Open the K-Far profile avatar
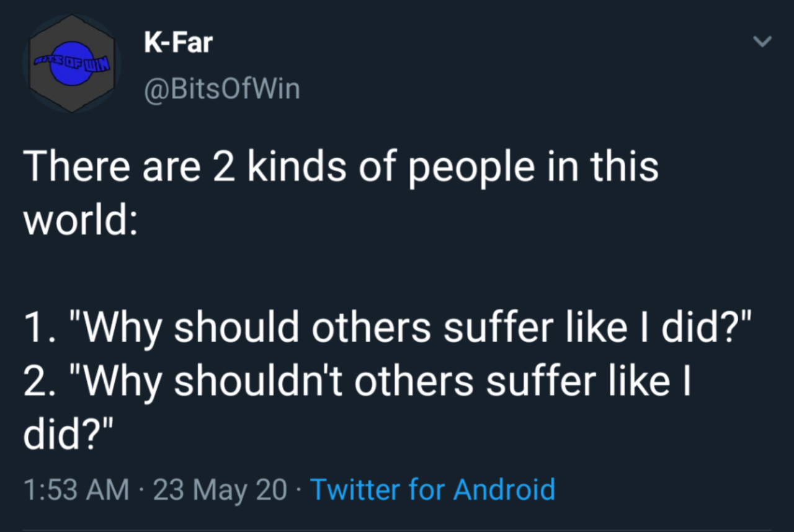 click(x=72, y=64)
